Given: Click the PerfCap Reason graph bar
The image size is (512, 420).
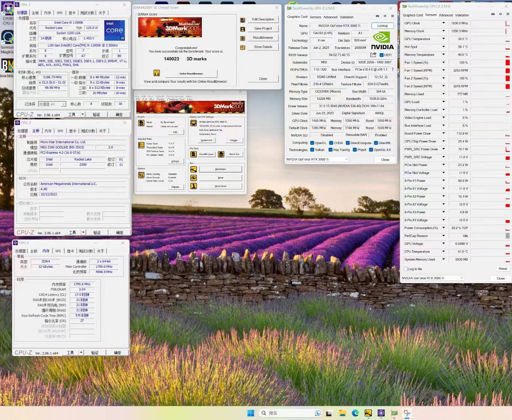Looking at the screenshot, I should [507, 236].
